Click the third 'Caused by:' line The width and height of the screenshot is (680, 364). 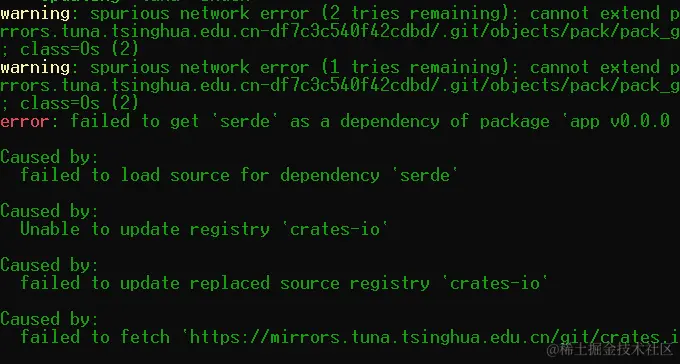49,265
